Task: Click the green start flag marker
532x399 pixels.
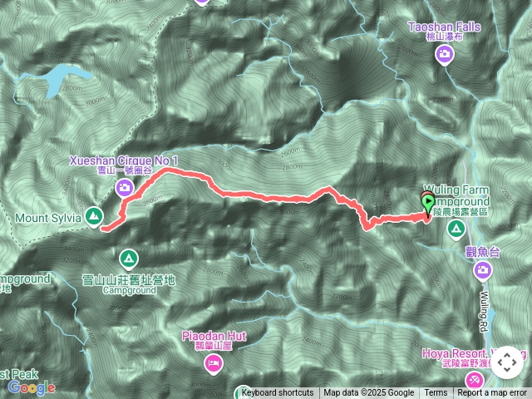Action: pos(428,204)
